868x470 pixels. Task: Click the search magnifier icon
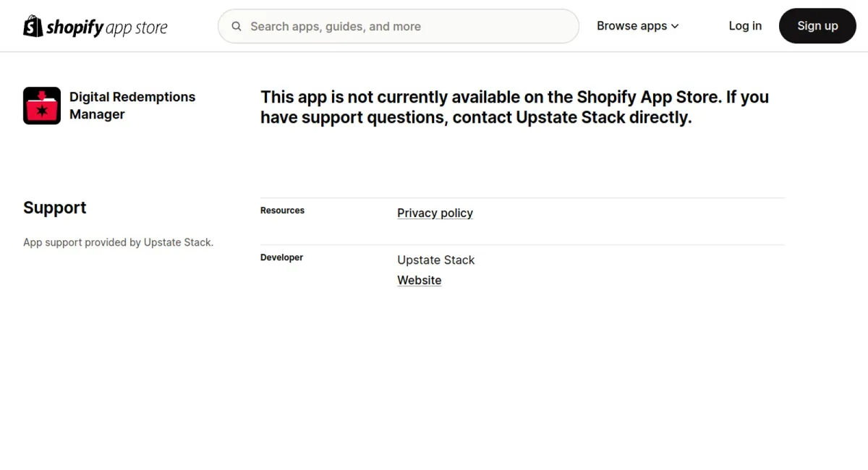click(x=237, y=26)
